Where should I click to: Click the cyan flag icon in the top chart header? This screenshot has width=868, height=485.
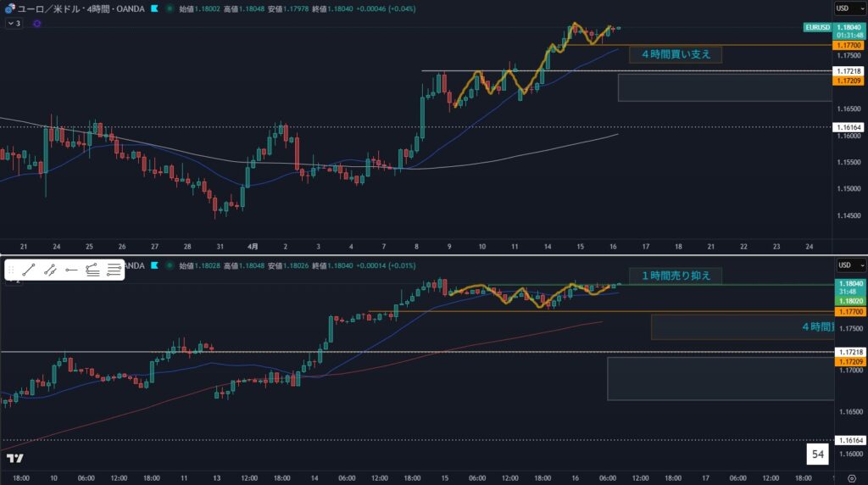point(153,8)
